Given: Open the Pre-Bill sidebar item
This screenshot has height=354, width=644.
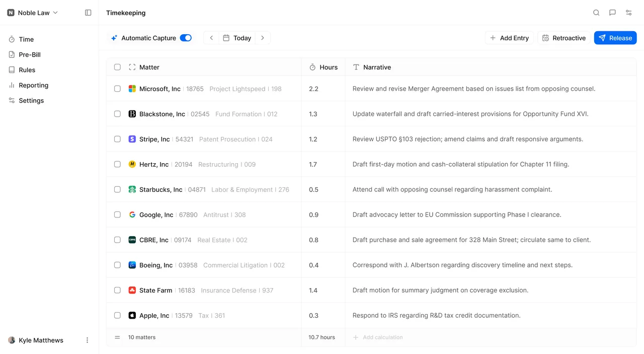Looking at the screenshot, I should tap(49, 54).
